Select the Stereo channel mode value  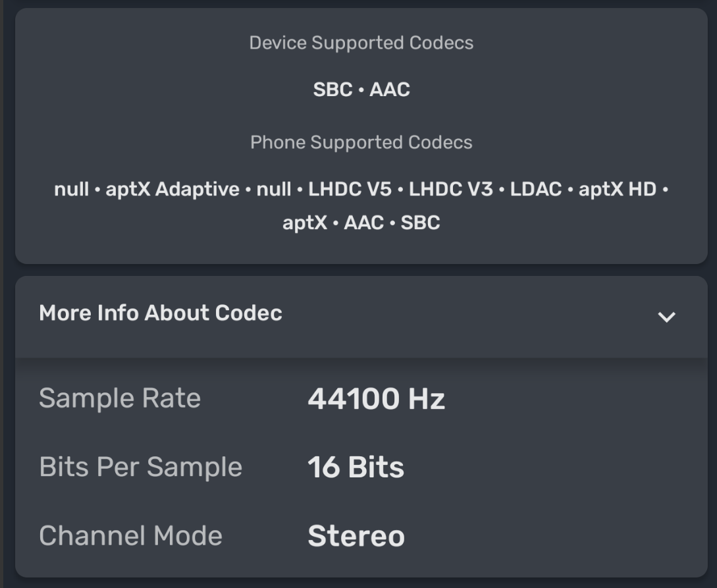coord(356,536)
